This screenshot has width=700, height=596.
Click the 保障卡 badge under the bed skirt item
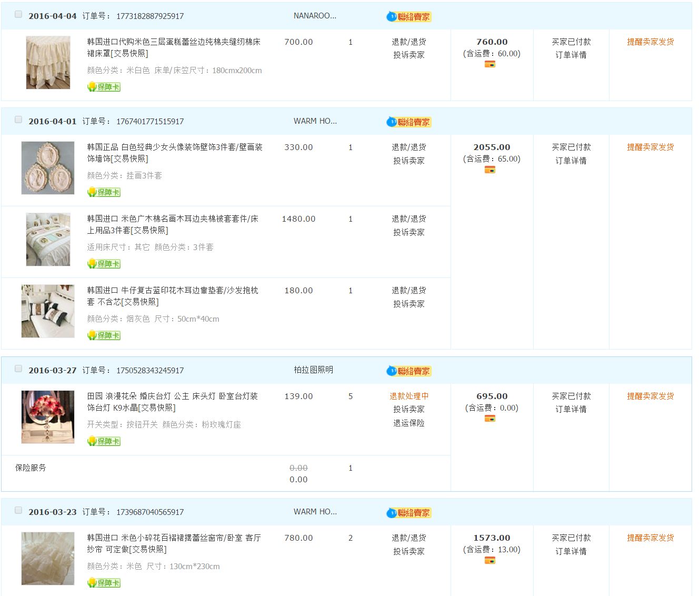coord(104,87)
